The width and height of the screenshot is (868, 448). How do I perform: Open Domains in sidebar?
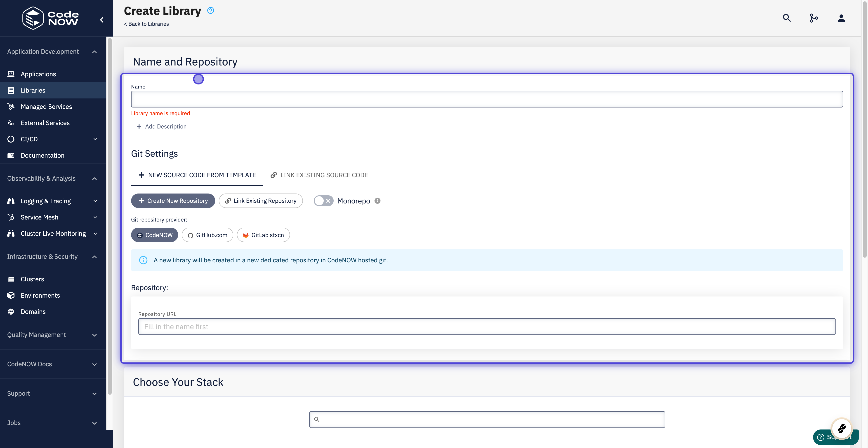coord(53,311)
